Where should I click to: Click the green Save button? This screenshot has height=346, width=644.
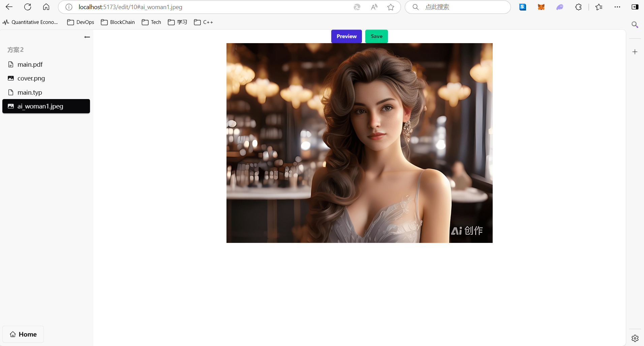click(376, 36)
